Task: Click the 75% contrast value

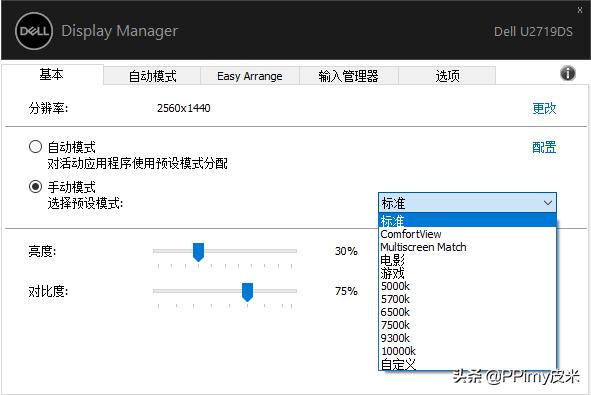Action: pyautogui.click(x=346, y=291)
